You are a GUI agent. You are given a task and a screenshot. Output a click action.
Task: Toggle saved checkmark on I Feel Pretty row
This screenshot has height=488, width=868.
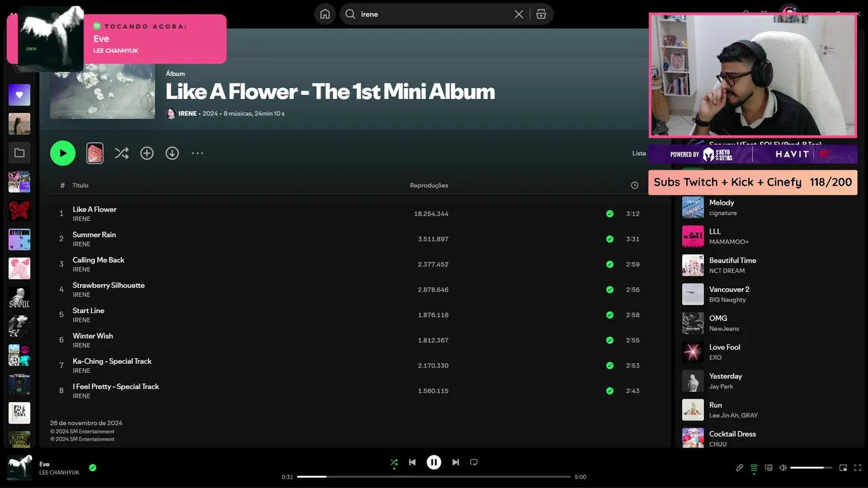[x=610, y=391]
